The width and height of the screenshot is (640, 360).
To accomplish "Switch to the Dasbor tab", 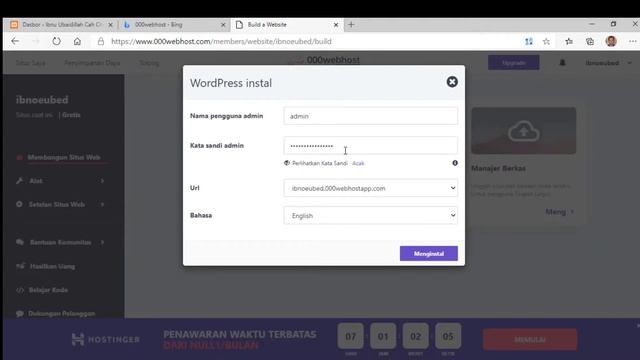I will click(61, 24).
